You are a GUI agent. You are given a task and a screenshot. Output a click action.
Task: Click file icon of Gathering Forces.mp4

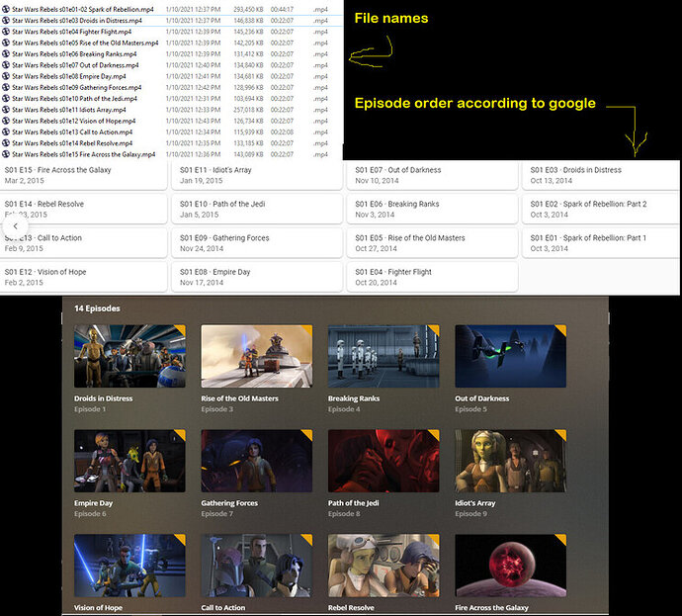pyautogui.click(x=6, y=87)
